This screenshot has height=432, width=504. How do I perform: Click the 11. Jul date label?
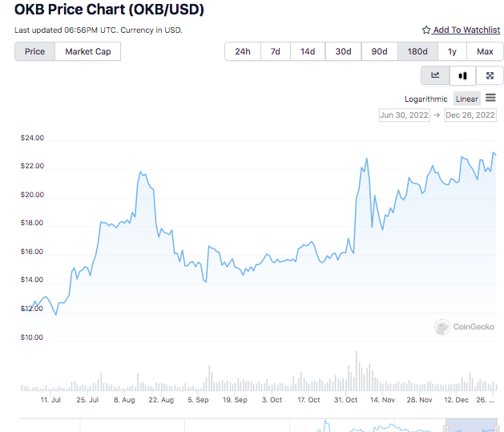click(x=50, y=400)
